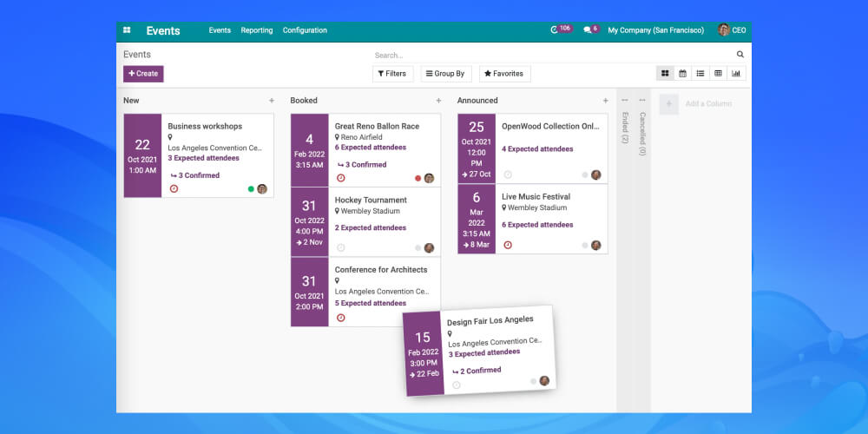The image size is (868, 434).
Task: Click the New column header
Action: point(131,101)
